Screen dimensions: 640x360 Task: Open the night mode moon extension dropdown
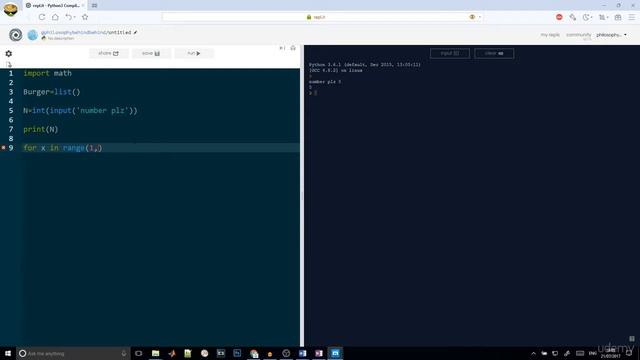[x=587, y=17]
